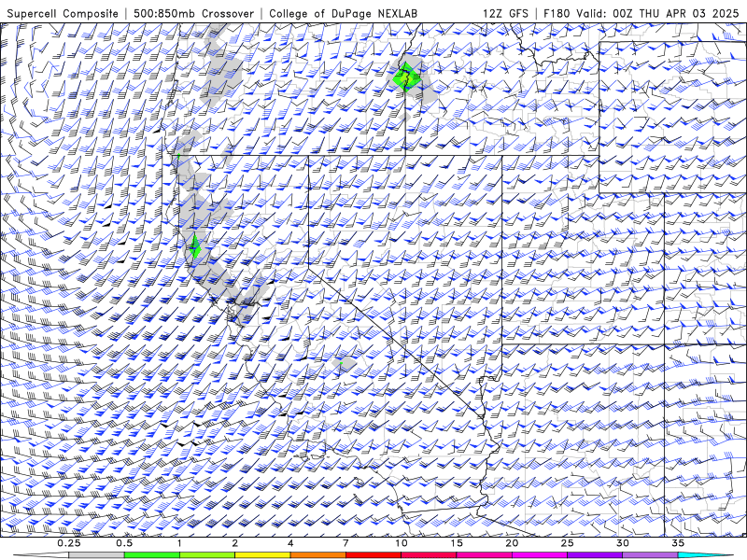Click the "2" legend value
The image size is (747, 560).
(235, 543)
